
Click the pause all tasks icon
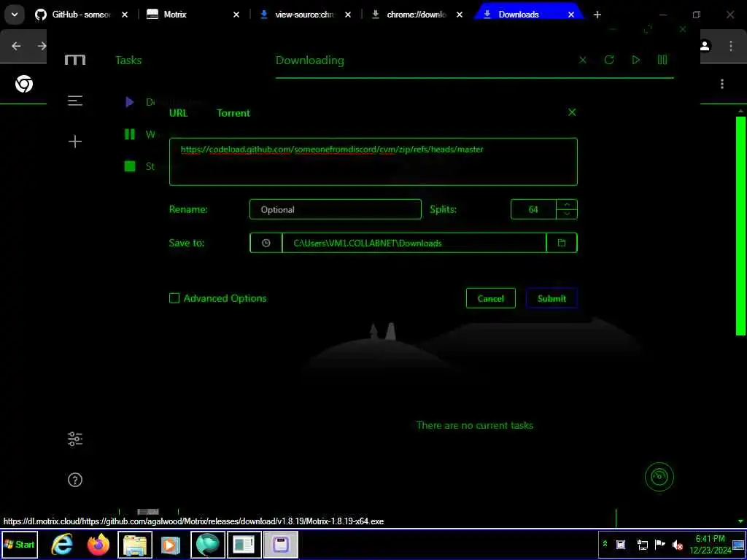point(662,60)
